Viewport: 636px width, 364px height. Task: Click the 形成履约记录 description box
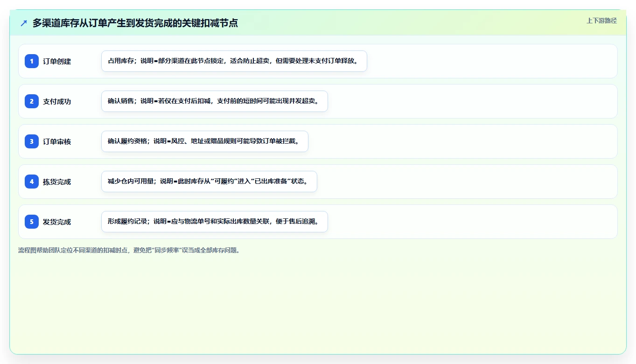(x=215, y=222)
